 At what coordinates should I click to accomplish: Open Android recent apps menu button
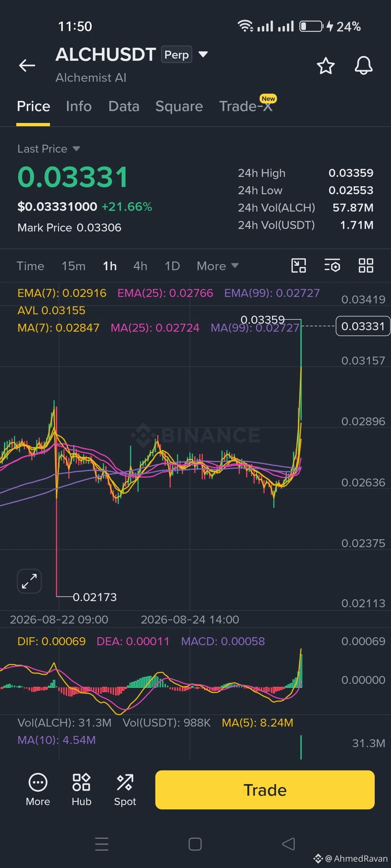point(102,844)
